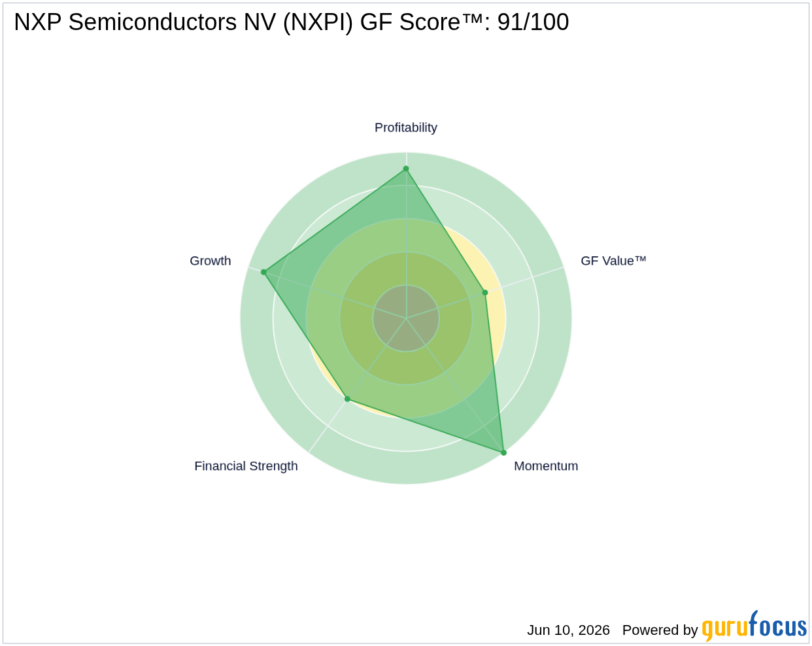
Task: Select the Growth axis label
Action: click(211, 261)
